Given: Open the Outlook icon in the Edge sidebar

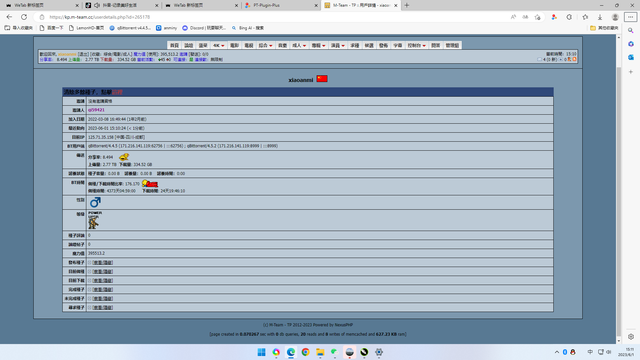Looking at the screenshot, I should pyautogui.click(x=631, y=58).
